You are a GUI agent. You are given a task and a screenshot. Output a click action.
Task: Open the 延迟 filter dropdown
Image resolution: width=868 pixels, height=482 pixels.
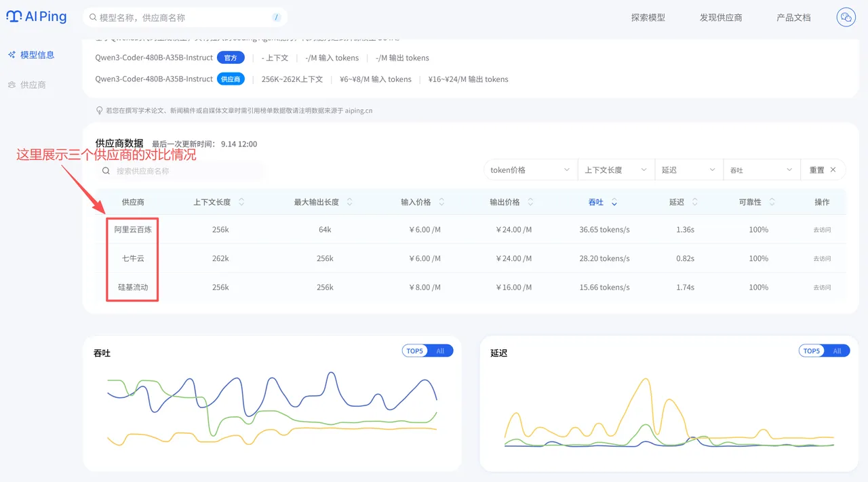point(688,170)
